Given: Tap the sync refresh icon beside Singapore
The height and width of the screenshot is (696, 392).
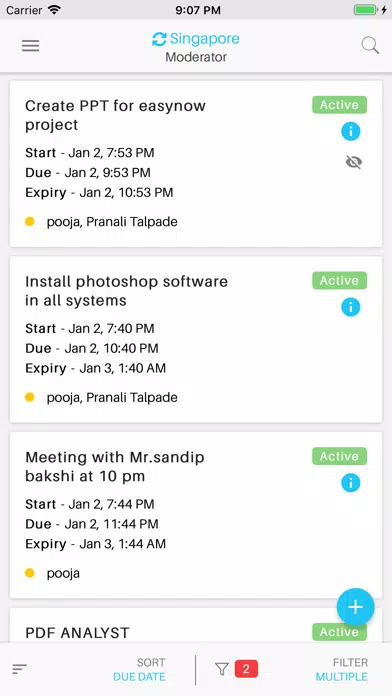Looking at the screenshot, I should pyautogui.click(x=159, y=39).
